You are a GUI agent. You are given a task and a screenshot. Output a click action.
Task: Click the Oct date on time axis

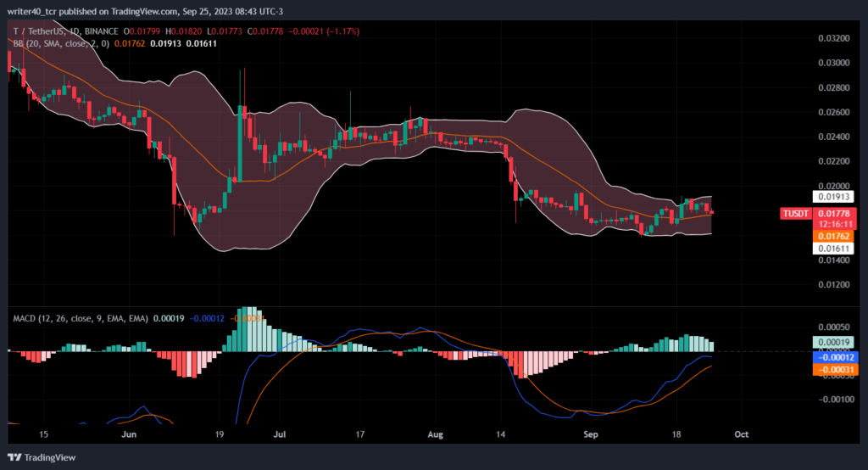pyautogui.click(x=741, y=434)
